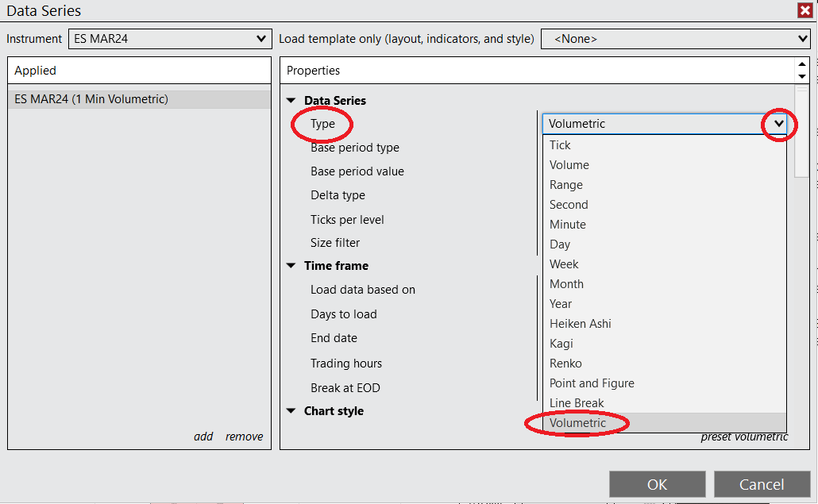The image size is (818, 504).
Task: Choose Point and Figure type
Action: coord(592,383)
